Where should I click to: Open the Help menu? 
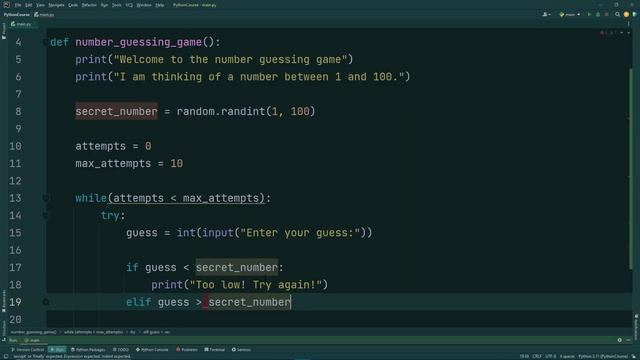pyautogui.click(x=160, y=5)
